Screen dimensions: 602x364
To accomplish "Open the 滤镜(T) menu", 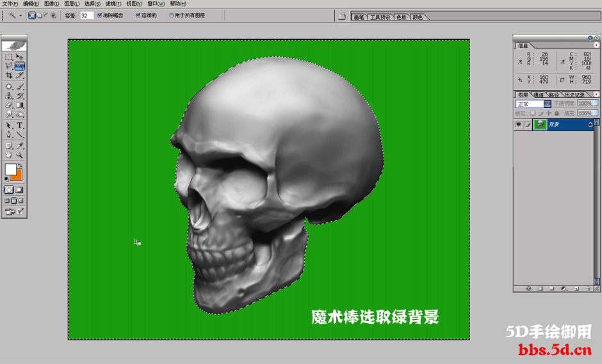I will [113, 4].
